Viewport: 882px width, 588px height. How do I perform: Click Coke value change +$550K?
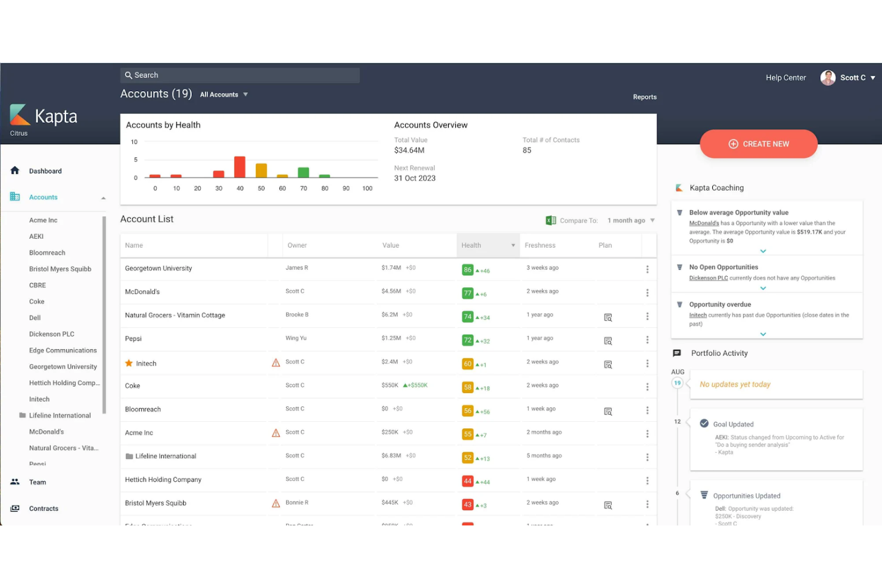pyautogui.click(x=415, y=385)
